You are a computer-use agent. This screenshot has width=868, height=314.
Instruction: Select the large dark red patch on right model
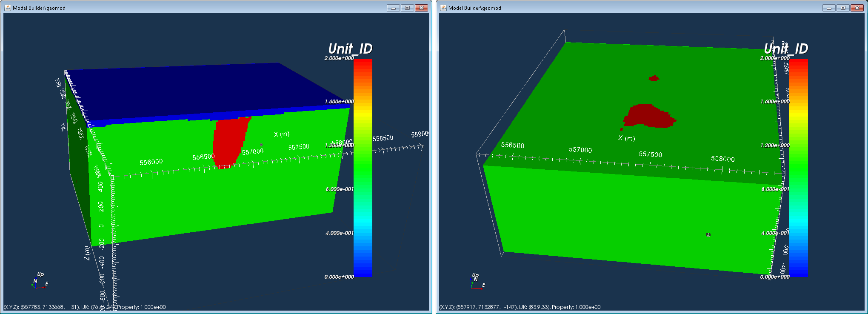pos(648,116)
